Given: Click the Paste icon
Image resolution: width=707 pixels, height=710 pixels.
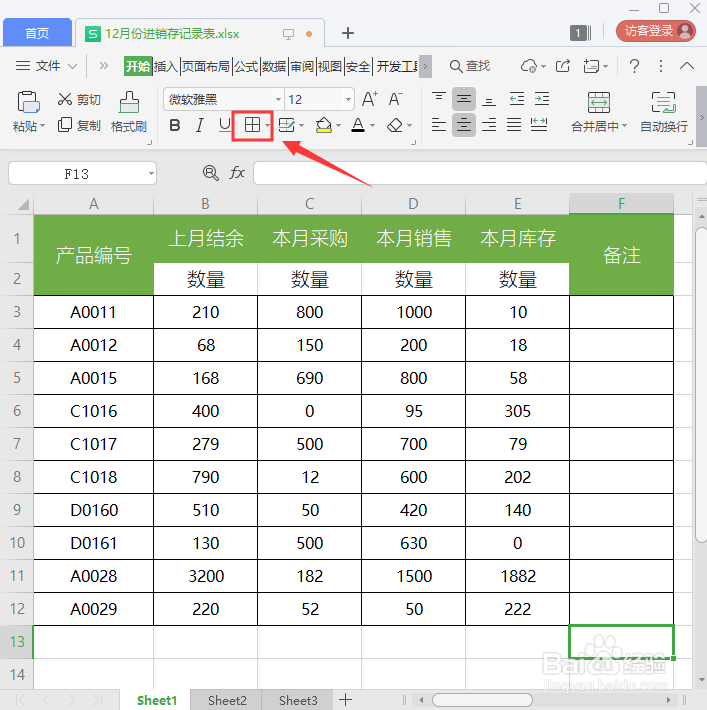Looking at the screenshot, I should click(28, 102).
